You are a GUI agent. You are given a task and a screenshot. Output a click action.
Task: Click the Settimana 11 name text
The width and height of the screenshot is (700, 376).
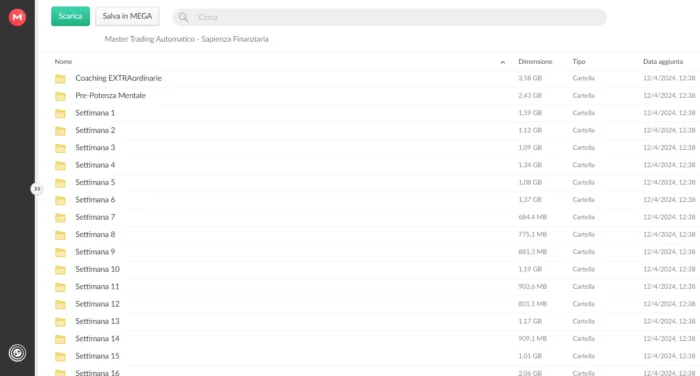(97, 287)
